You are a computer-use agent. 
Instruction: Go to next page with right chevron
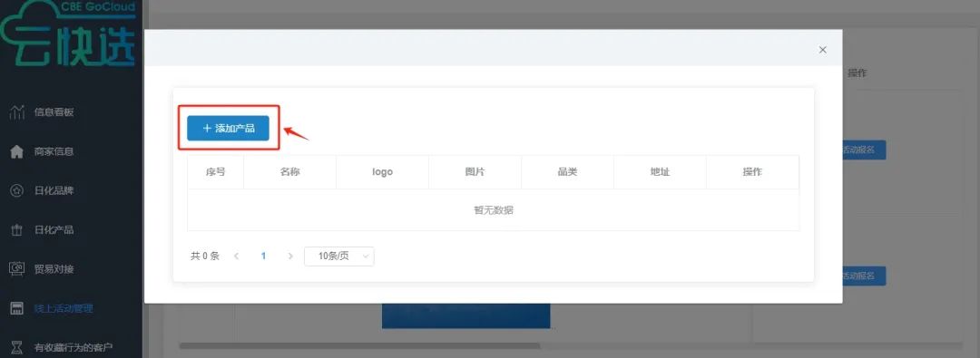[x=290, y=256]
